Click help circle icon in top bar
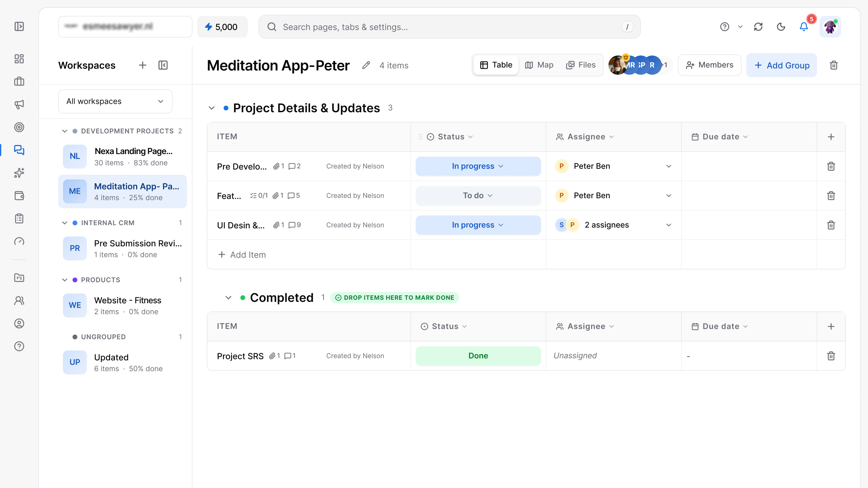The height and width of the screenshot is (488, 868). coord(724,27)
